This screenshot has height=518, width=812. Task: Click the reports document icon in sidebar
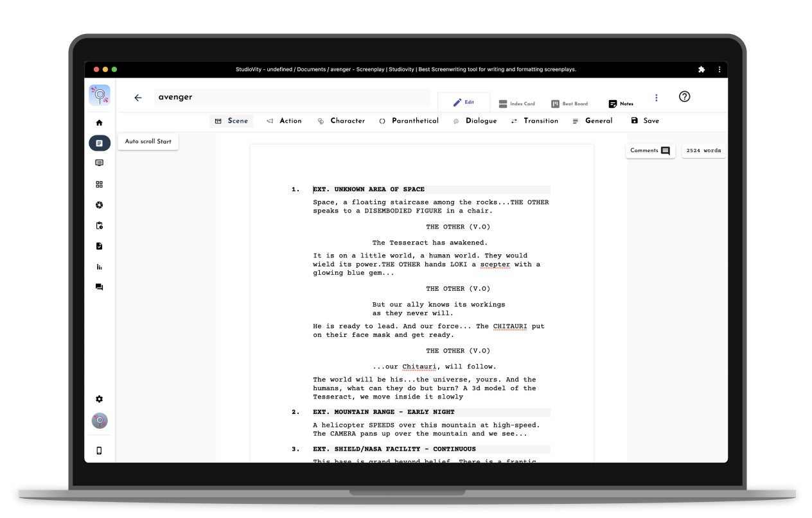point(100,246)
